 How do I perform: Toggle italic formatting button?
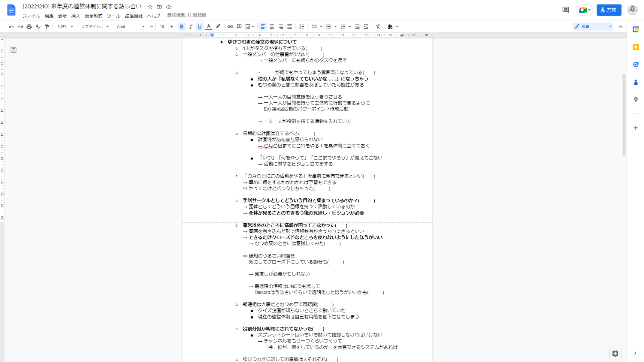click(x=191, y=27)
